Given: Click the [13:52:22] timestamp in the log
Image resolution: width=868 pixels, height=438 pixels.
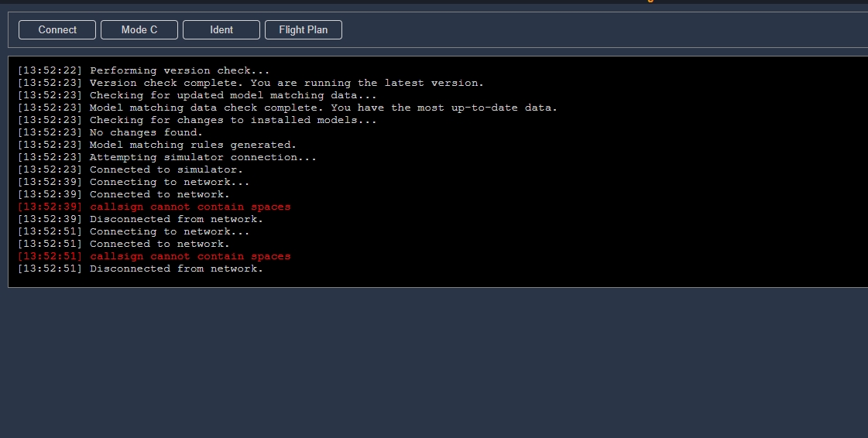Looking at the screenshot, I should 50,70.
